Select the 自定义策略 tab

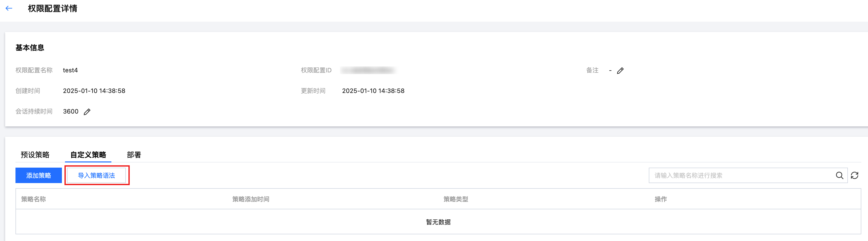click(88, 155)
